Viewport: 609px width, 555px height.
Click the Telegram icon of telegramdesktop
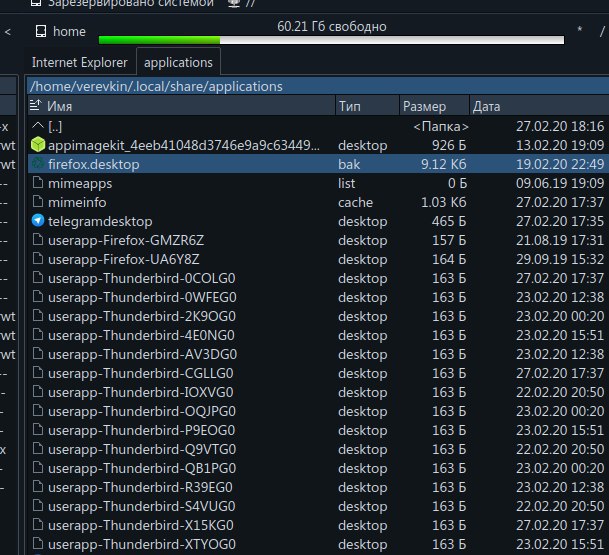click(38, 221)
